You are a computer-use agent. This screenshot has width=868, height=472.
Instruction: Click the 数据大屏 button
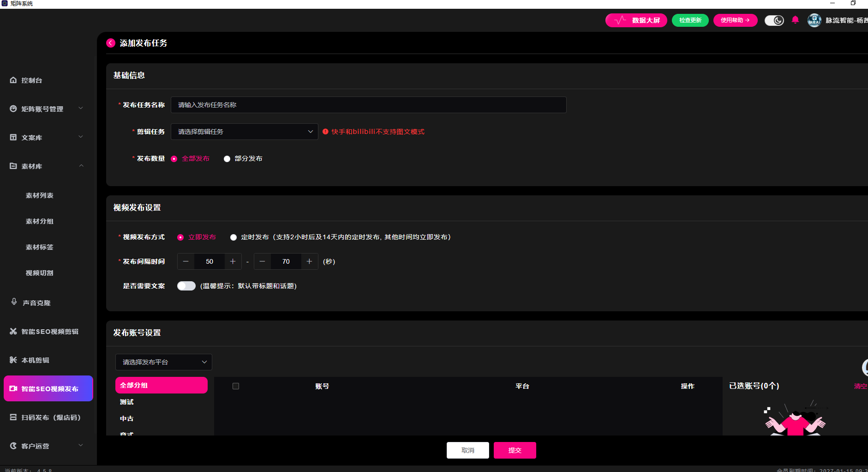[x=636, y=20]
